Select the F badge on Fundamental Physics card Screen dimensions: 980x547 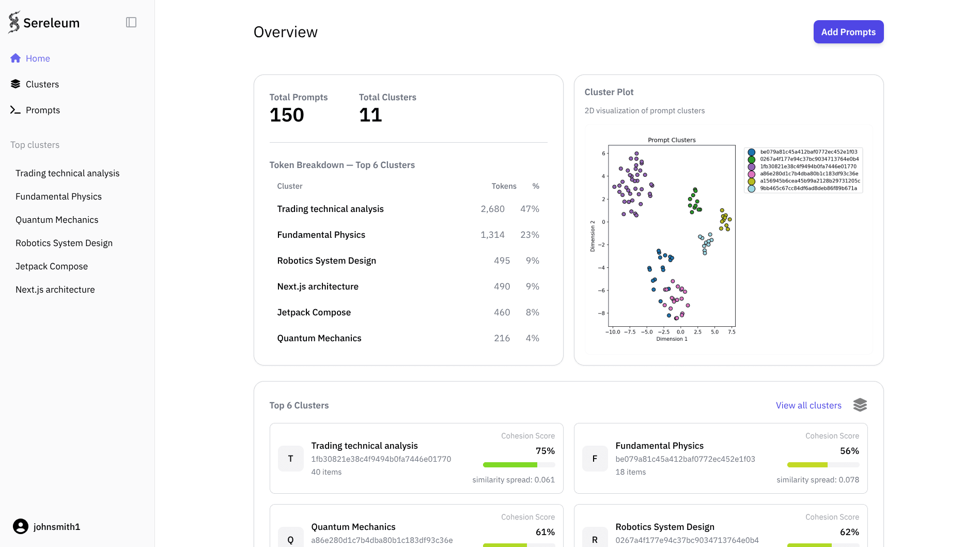click(595, 459)
